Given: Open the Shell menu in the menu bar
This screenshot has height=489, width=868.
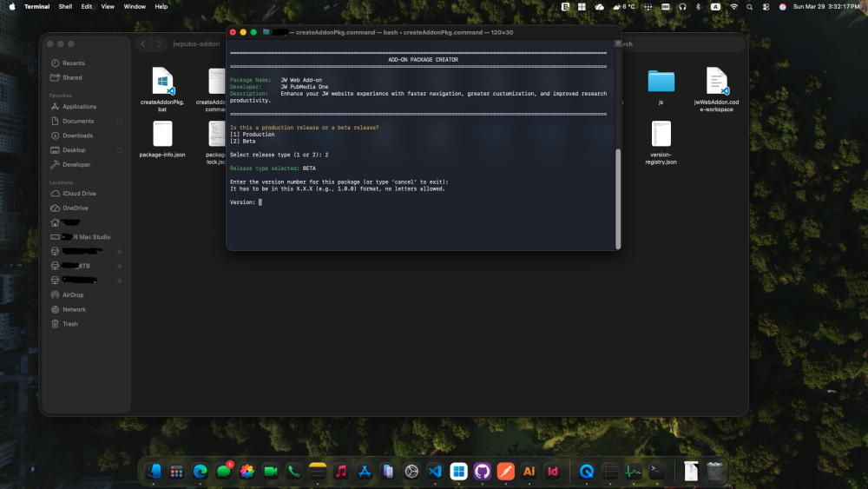Looking at the screenshot, I should tap(65, 6).
